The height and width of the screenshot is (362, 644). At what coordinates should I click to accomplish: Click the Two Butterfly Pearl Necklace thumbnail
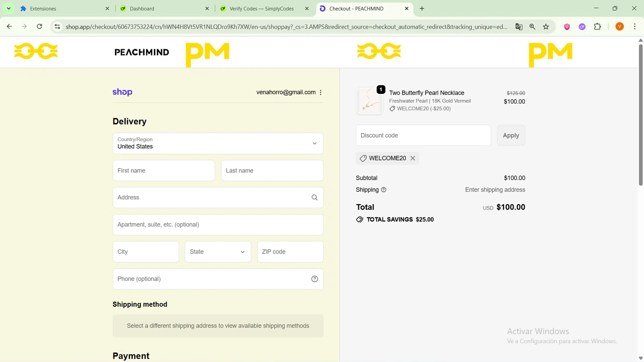[369, 101]
